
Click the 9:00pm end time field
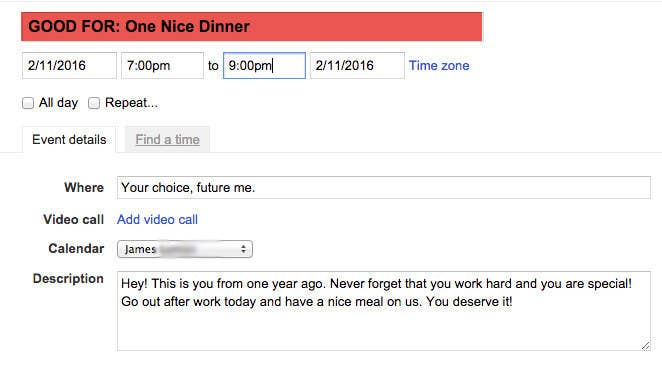(264, 65)
